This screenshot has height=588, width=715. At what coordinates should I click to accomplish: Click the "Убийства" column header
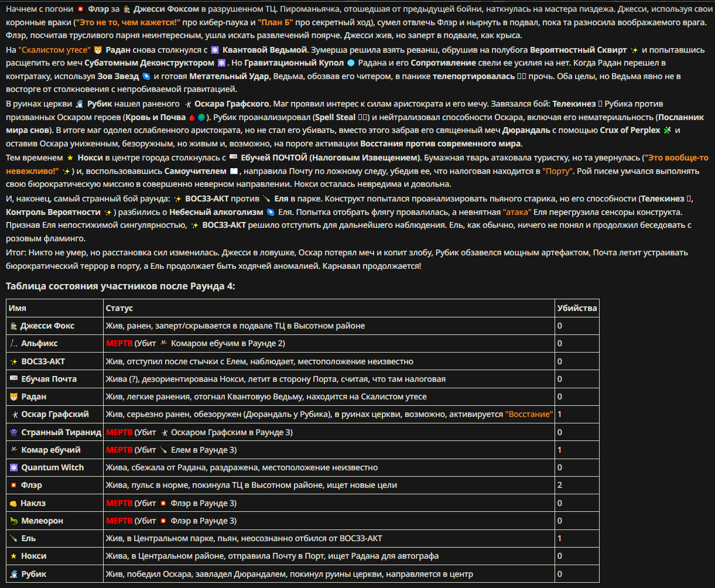click(577, 308)
